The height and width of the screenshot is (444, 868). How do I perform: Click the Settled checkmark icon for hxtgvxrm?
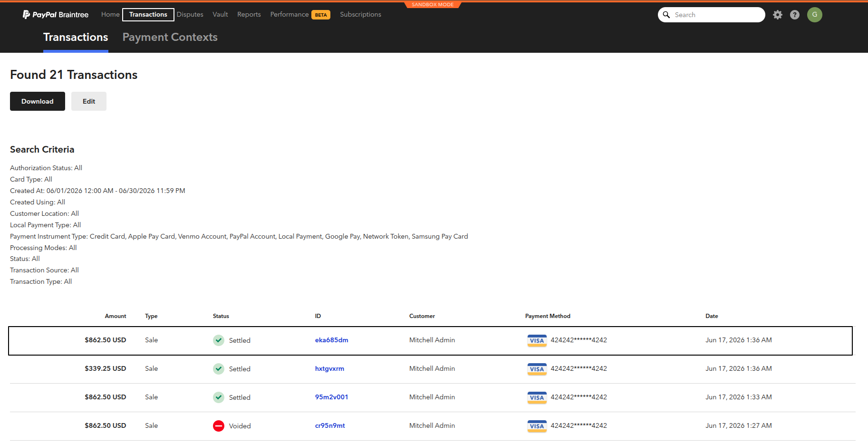pos(219,369)
